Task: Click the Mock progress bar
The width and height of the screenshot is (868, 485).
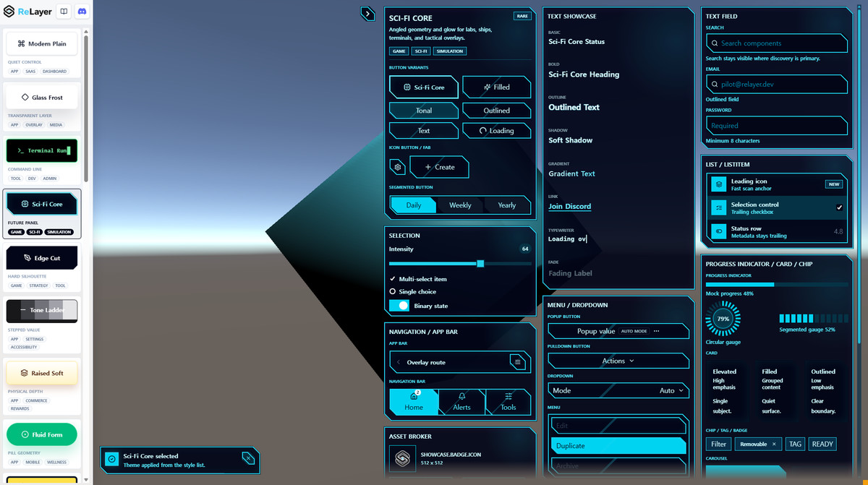Action: click(776, 284)
